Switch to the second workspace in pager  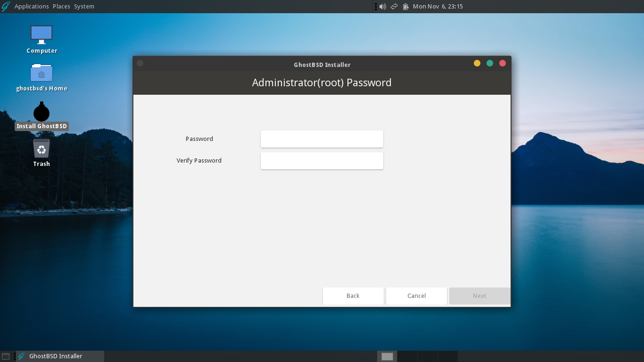[x=407, y=356]
